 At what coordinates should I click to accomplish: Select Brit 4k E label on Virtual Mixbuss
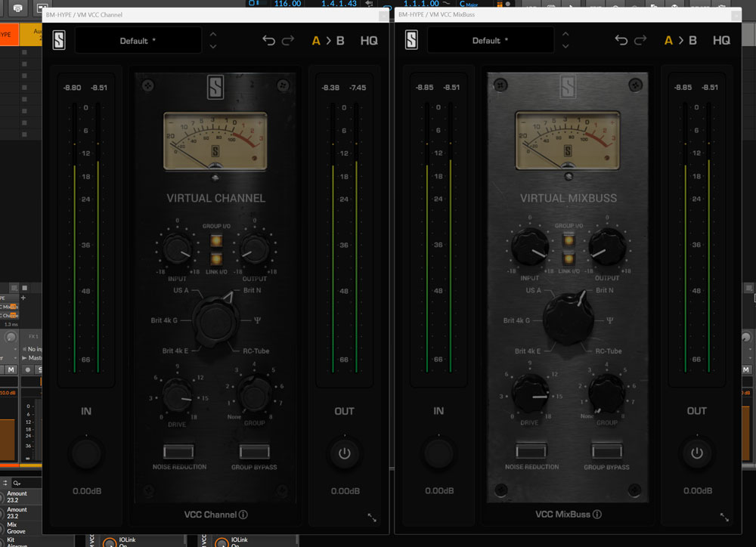pos(528,351)
